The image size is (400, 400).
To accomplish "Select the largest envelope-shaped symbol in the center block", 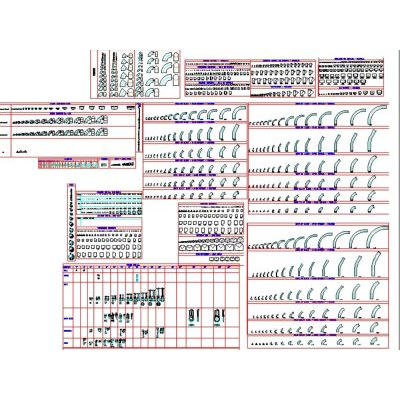I will point(239,247).
